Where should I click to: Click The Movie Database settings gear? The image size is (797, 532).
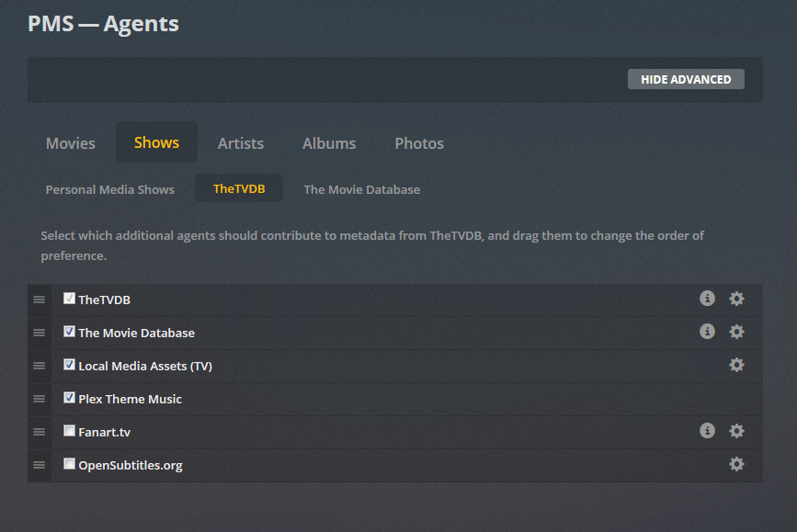tap(736, 332)
